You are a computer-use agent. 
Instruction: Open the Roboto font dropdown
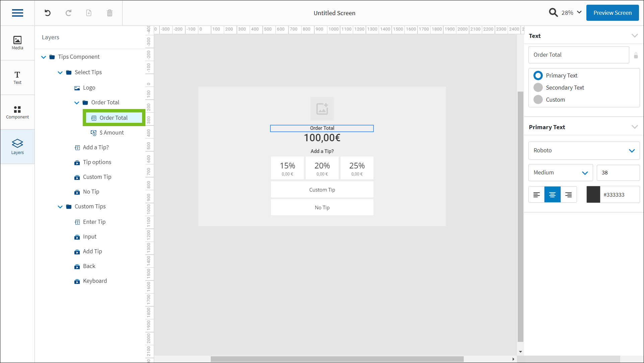tap(584, 151)
